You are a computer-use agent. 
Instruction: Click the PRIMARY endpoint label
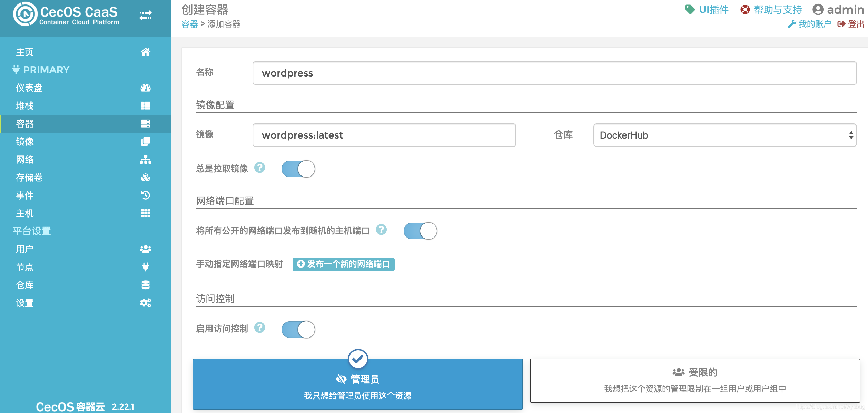(46, 70)
